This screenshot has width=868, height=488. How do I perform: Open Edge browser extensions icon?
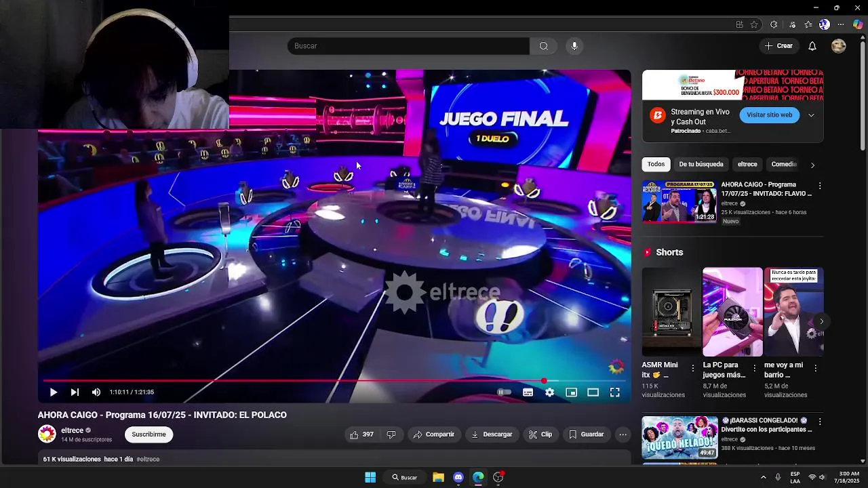(774, 24)
